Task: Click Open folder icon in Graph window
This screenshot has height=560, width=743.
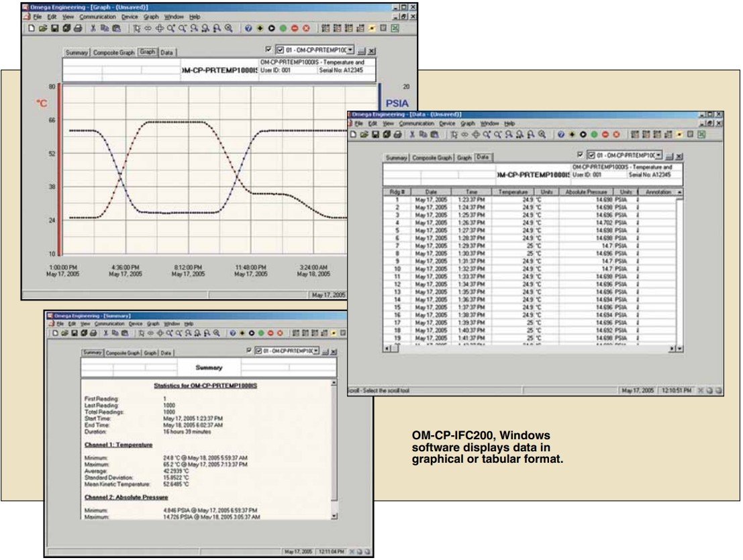Action: (43, 28)
